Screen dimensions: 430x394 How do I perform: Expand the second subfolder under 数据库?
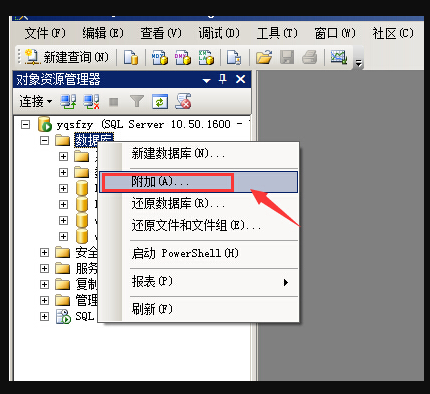[x=63, y=173]
